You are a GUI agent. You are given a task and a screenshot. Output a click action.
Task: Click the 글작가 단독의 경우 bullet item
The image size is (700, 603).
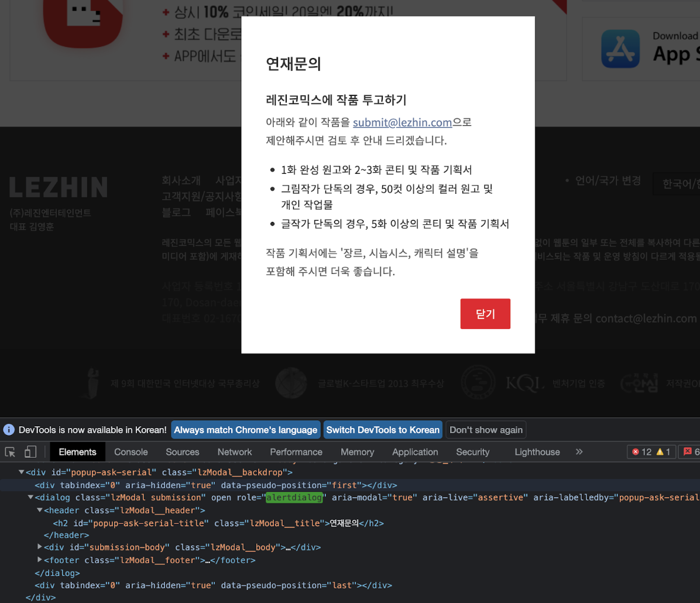(395, 224)
